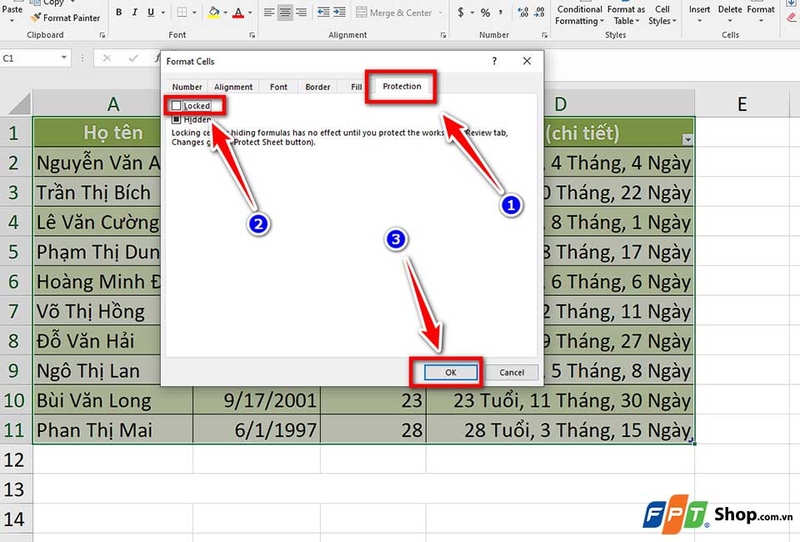Open the Paste dropdown arrow

(12, 21)
